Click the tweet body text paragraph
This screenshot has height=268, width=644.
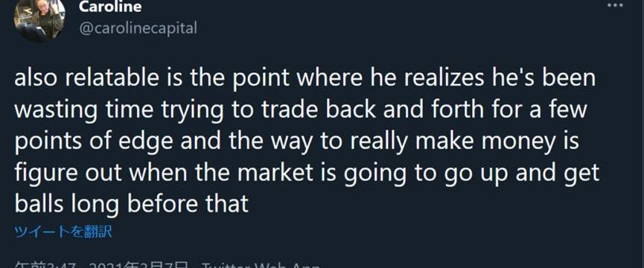307,141
